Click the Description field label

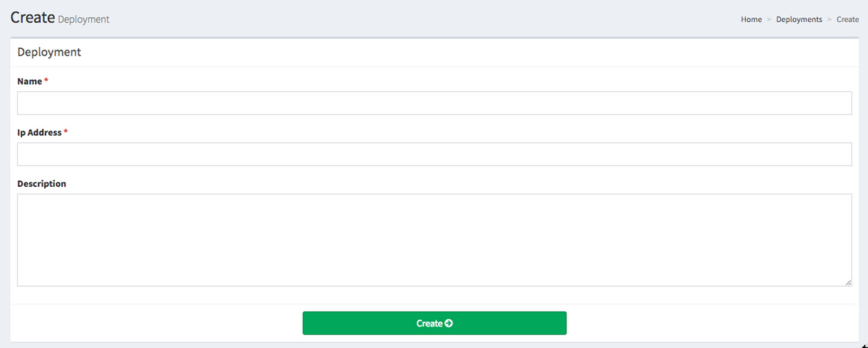click(x=42, y=184)
